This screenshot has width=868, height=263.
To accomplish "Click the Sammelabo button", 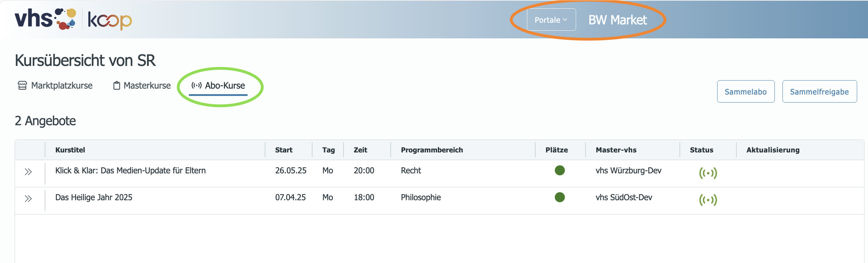I will pyautogui.click(x=746, y=91).
